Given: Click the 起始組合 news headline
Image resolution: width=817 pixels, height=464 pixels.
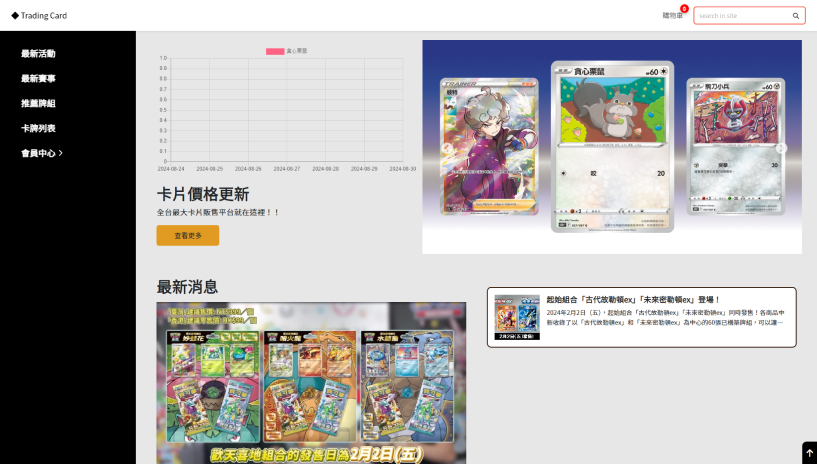Looking at the screenshot, I should (x=633, y=299).
